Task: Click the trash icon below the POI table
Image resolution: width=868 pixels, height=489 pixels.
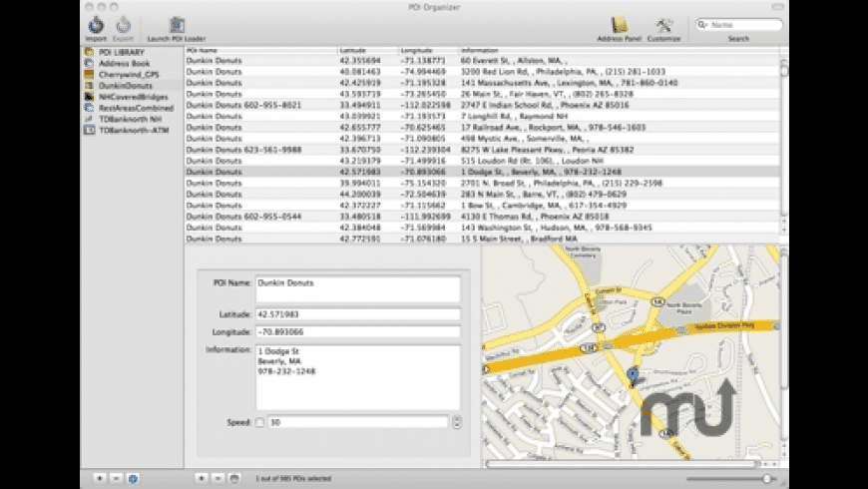Action: (234, 478)
